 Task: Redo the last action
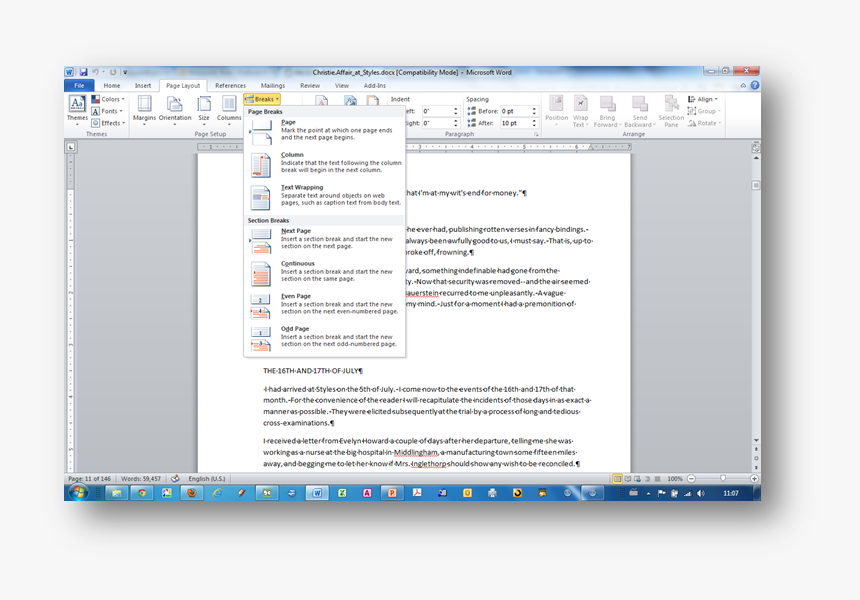pyautogui.click(x=113, y=72)
